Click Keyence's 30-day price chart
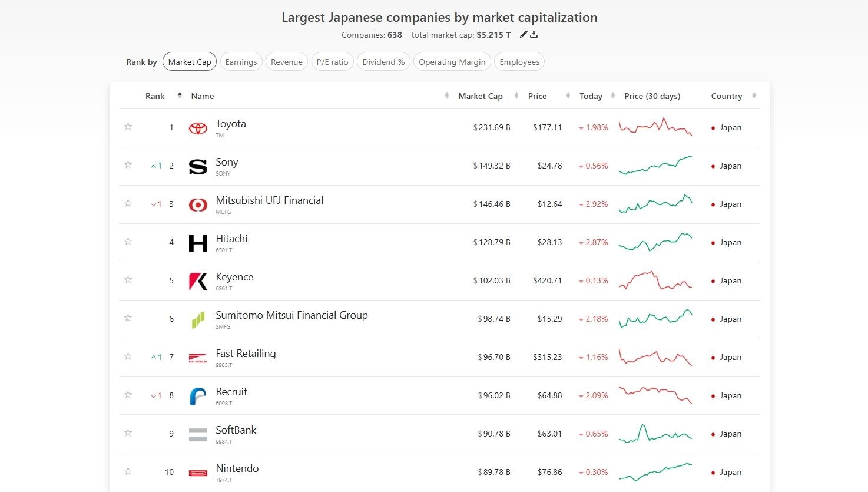Screen dimensions: 868x492 click(655, 280)
